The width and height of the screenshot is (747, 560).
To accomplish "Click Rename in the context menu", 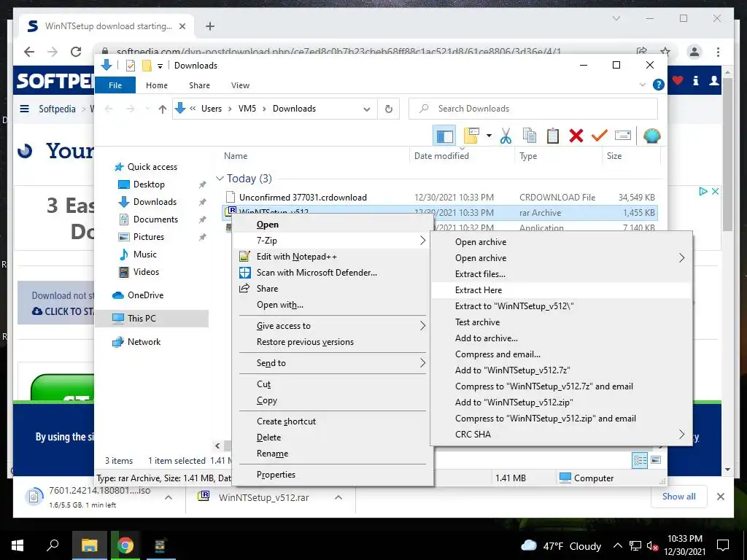I will [x=333, y=454].
